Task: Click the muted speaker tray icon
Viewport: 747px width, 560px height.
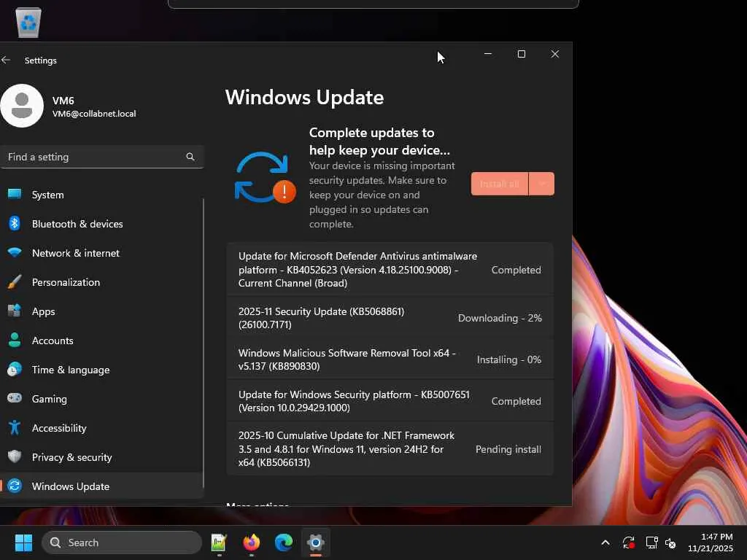Action: [670, 542]
